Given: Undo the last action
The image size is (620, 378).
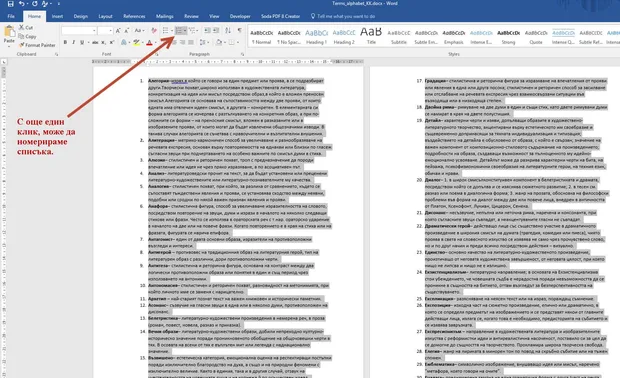Looking at the screenshot, I should click(21, 4).
